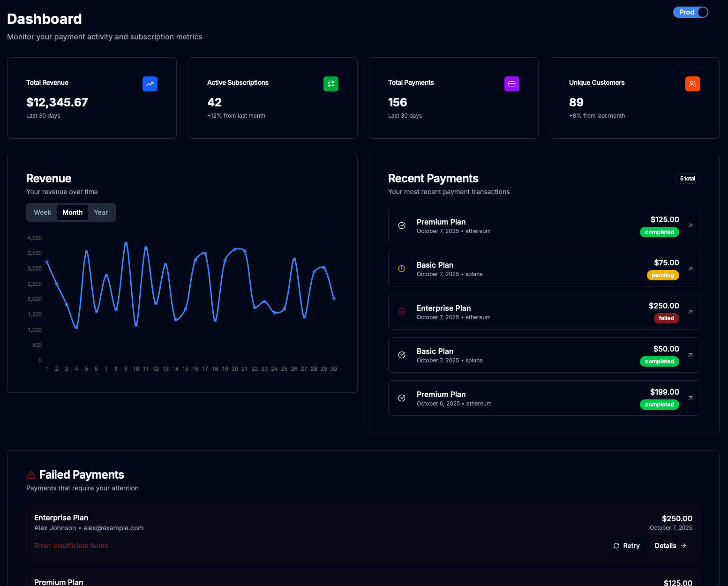This screenshot has width=728, height=586.
Task: Open the $75 Basic Plan via its arrow
Action: click(690, 269)
